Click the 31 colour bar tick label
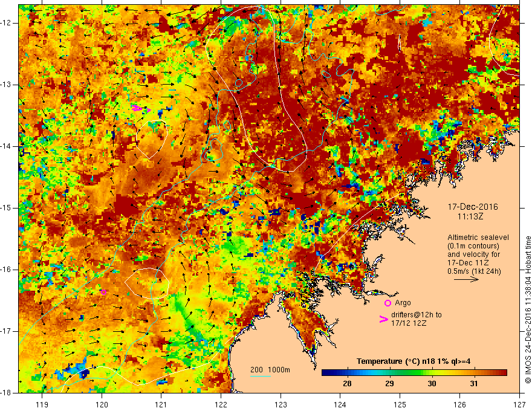 pos(474,384)
